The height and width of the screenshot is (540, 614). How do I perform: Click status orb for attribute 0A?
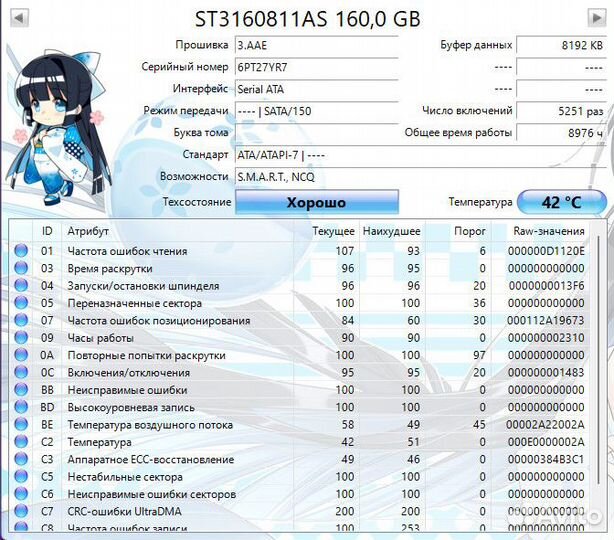[21, 355]
